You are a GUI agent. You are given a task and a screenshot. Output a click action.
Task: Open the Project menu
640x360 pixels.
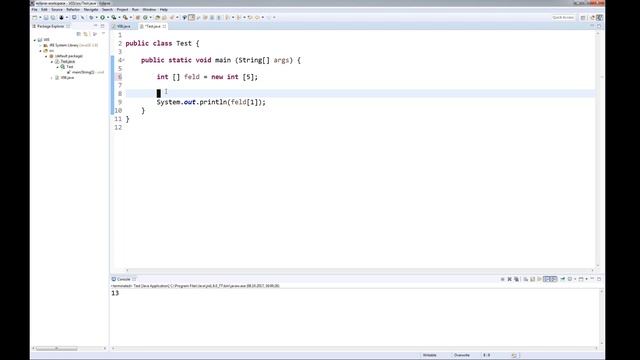(x=122, y=9)
